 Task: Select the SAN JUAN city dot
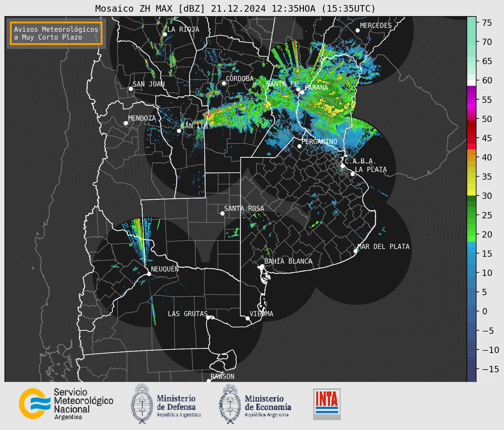click(x=131, y=89)
